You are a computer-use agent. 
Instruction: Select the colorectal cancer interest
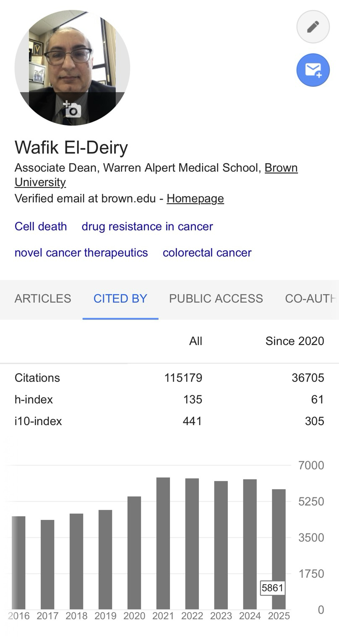(x=207, y=252)
